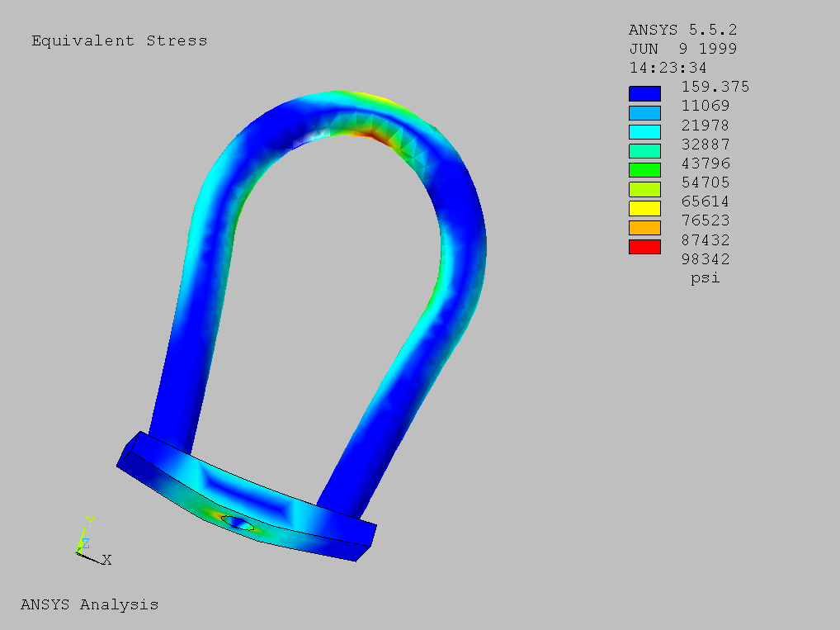Click the 'ANSYS Analysis' footer text
Screen dimensions: 840x630
(x=89, y=604)
